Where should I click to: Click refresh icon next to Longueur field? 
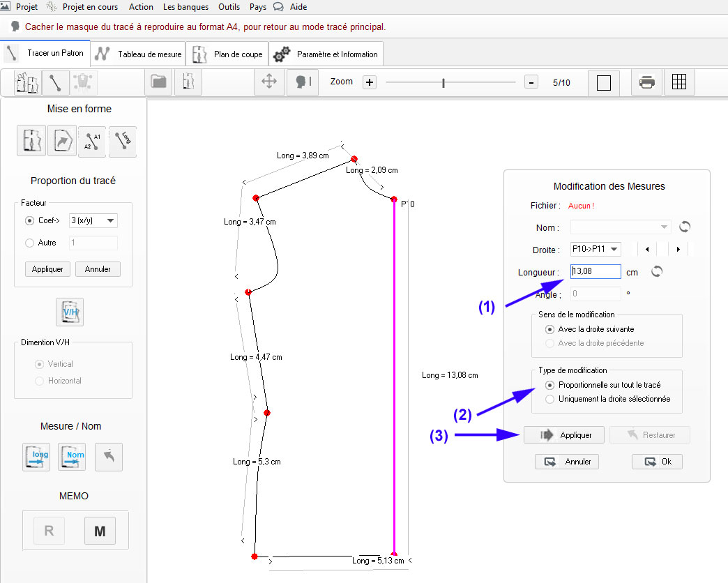656,272
